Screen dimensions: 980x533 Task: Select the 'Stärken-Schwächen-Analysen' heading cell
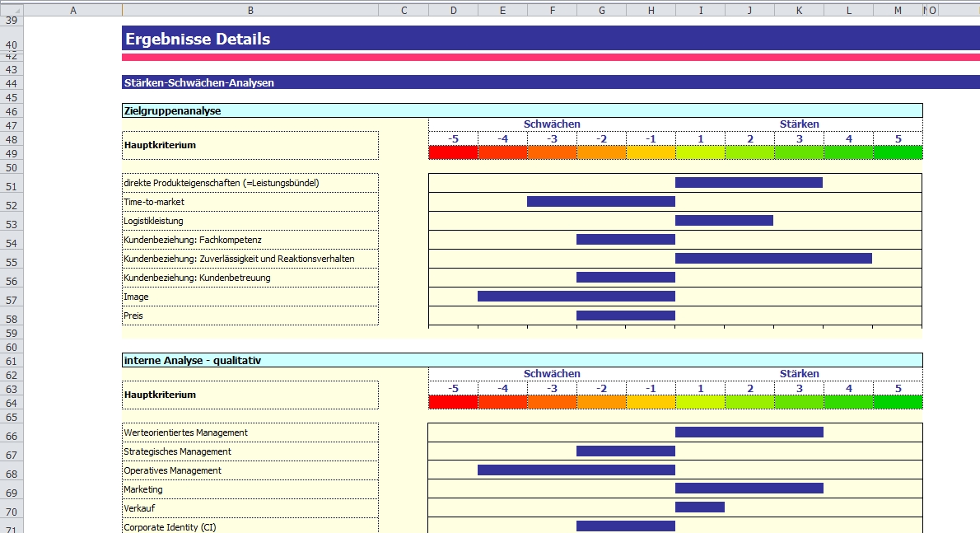[x=199, y=82]
